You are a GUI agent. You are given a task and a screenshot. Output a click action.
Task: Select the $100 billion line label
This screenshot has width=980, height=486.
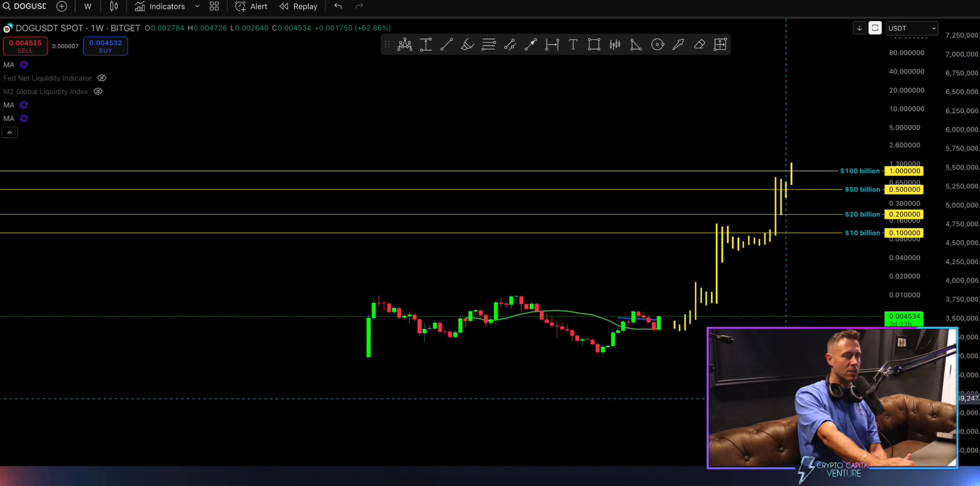point(860,171)
